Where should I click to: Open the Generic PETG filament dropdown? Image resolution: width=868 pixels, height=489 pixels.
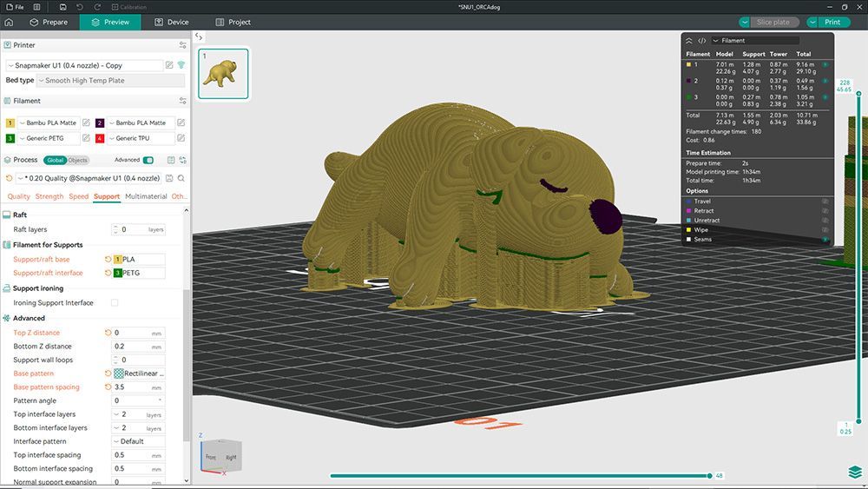click(49, 138)
